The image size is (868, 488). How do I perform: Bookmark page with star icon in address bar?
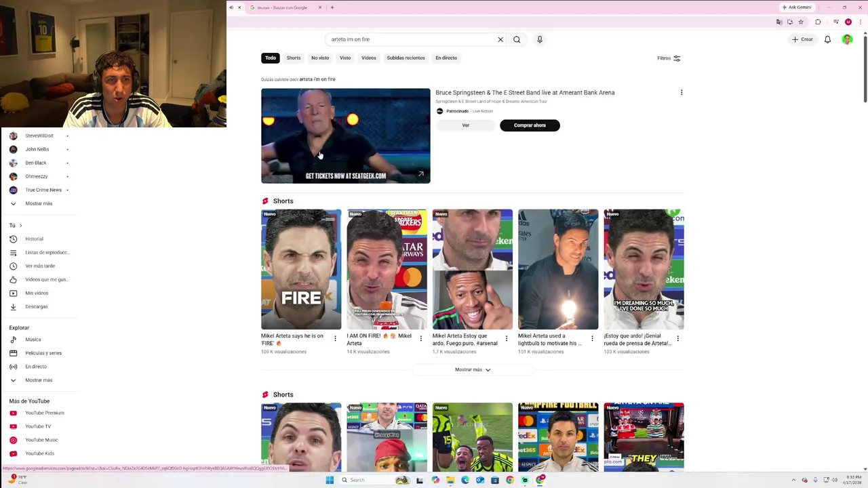[x=801, y=22]
